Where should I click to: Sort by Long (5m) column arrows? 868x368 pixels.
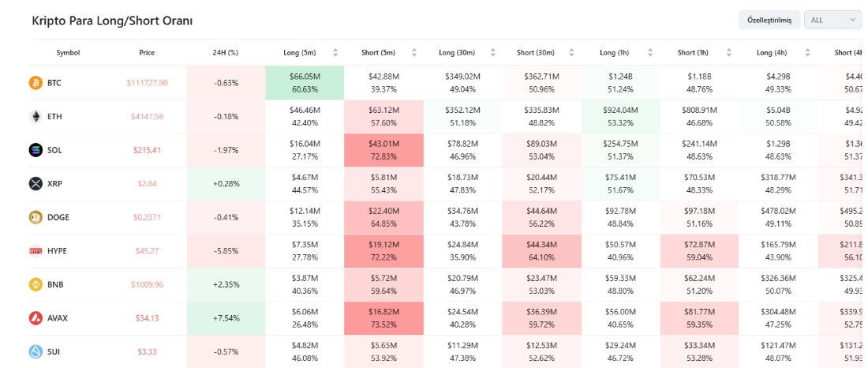click(335, 53)
